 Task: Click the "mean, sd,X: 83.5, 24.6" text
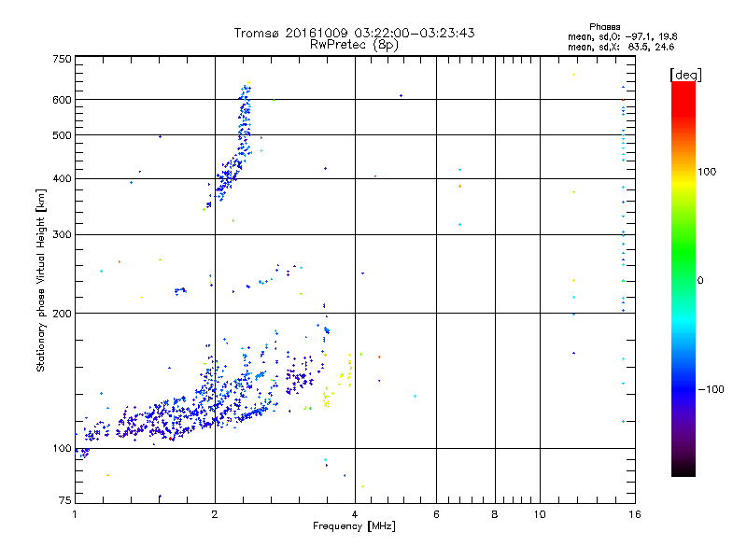pos(621,47)
